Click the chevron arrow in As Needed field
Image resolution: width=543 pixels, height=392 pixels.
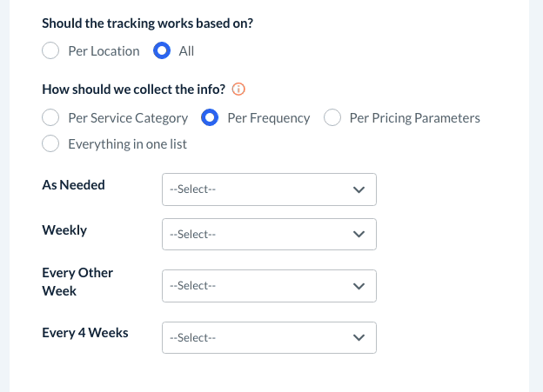[x=359, y=189]
